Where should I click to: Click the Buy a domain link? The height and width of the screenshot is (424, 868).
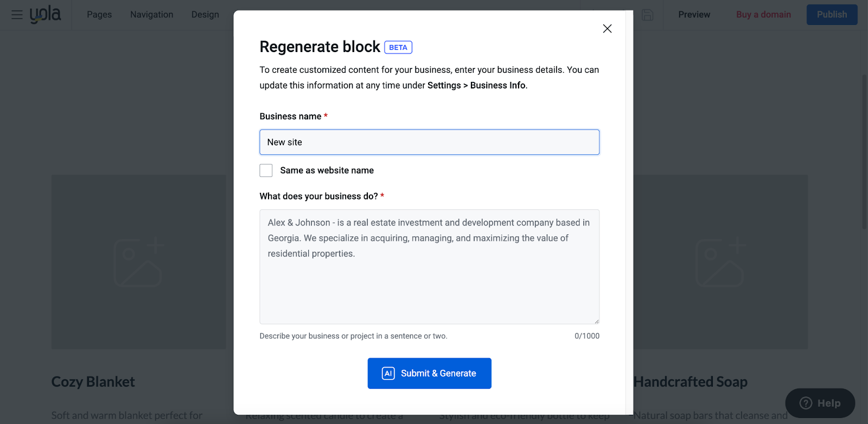coord(763,15)
